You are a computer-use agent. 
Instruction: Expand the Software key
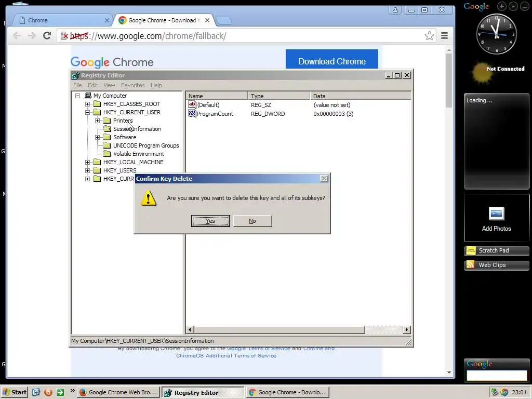(97, 137)
